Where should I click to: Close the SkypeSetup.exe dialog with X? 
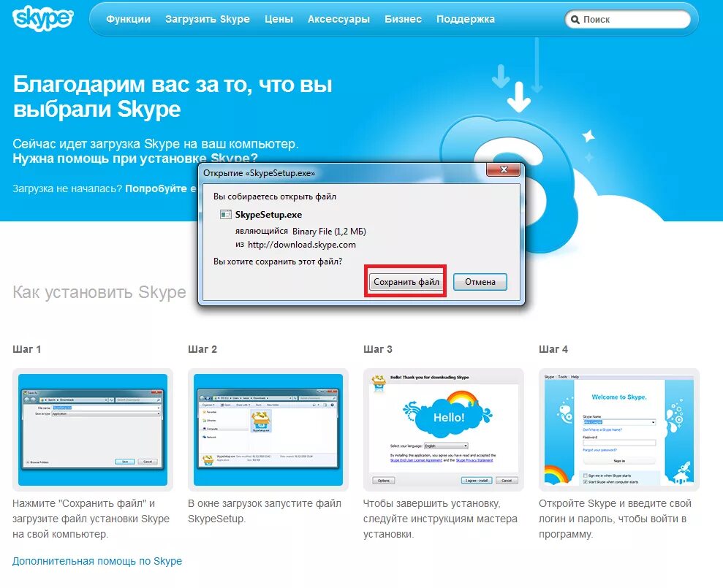coord(504,169)
